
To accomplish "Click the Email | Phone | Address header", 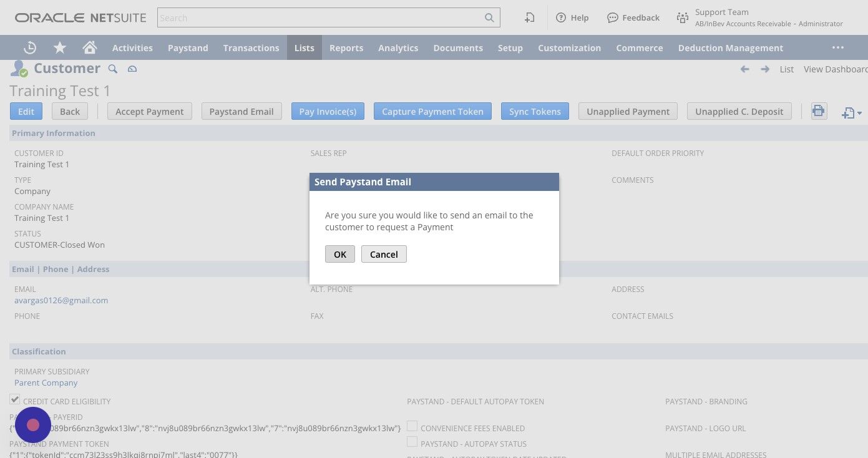I will point(61,269).
